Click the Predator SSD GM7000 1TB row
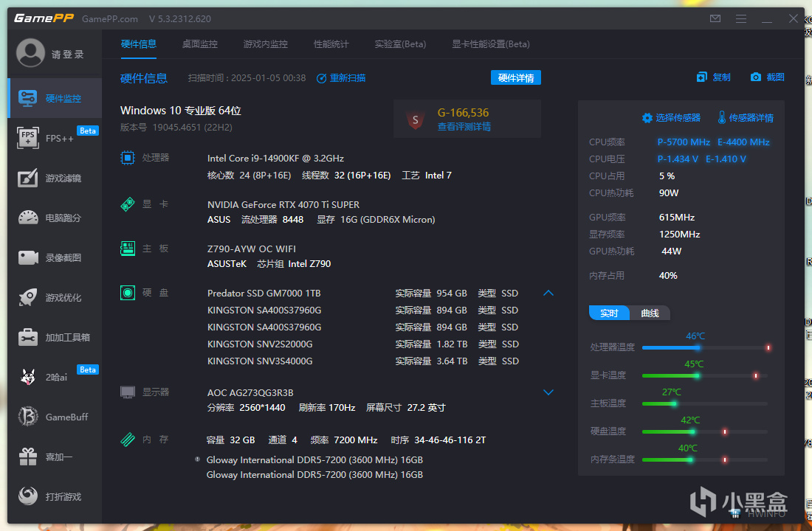The width and height of the screenshot is (812, 531). (362, 294)
